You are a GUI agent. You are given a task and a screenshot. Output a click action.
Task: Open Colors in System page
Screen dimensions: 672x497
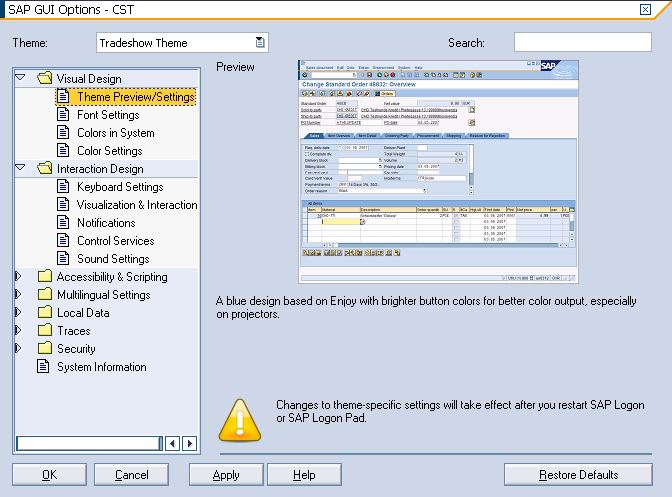[116, 133]
